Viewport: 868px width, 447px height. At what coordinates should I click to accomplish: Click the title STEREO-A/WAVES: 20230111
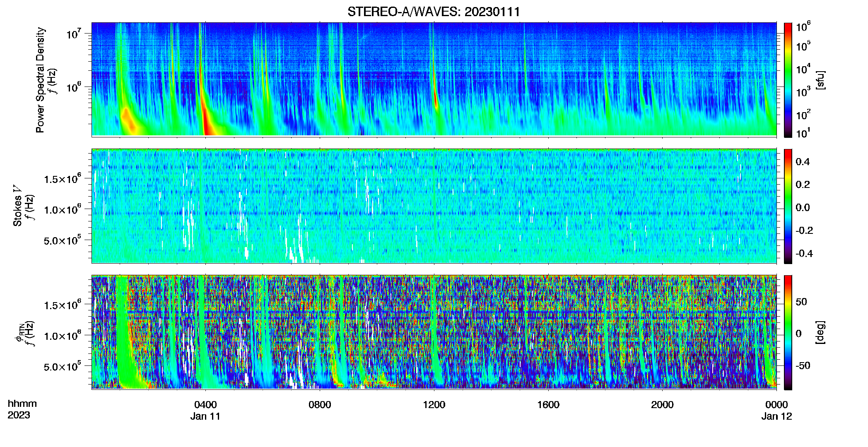point(434,12)
